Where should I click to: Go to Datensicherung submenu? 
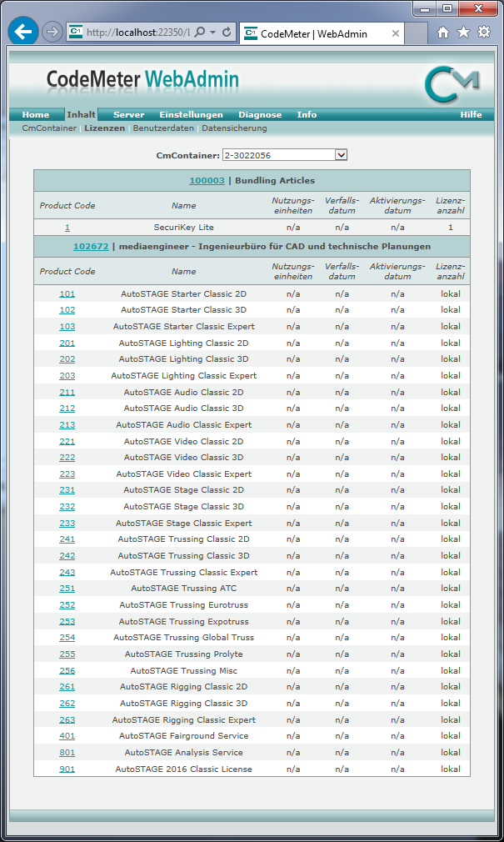(234, 128)
